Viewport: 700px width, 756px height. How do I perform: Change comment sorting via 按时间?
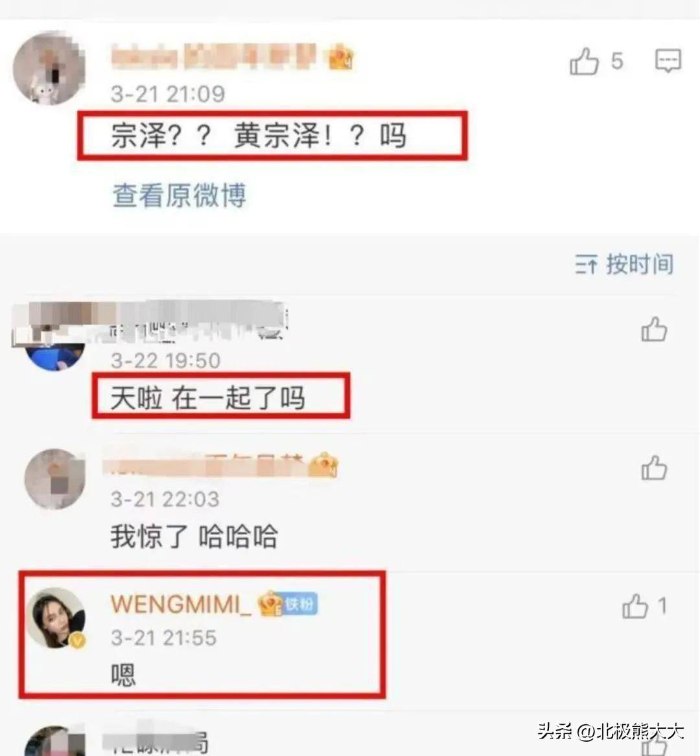(624, 264)
